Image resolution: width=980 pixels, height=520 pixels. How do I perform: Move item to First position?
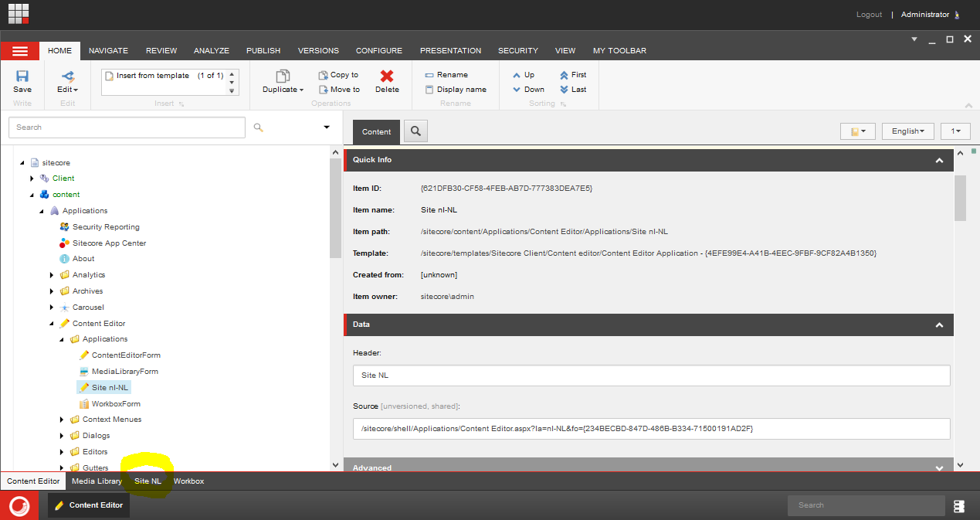pos(573,75)
